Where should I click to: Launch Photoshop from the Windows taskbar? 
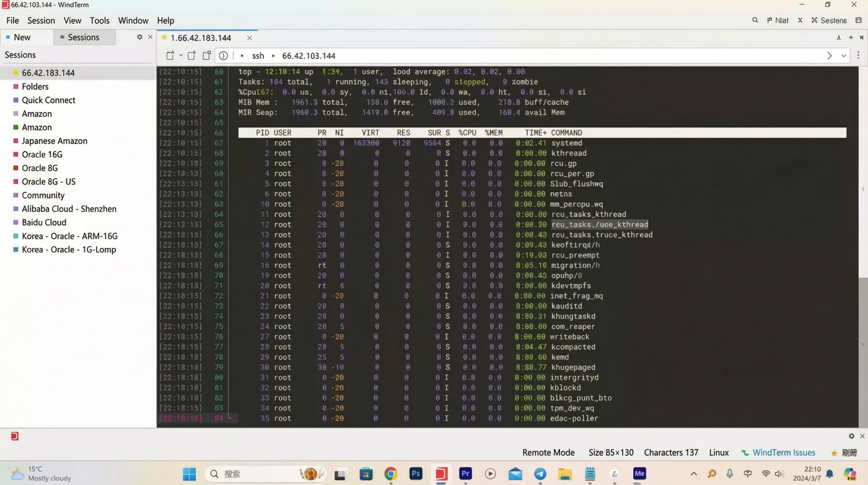416,474
